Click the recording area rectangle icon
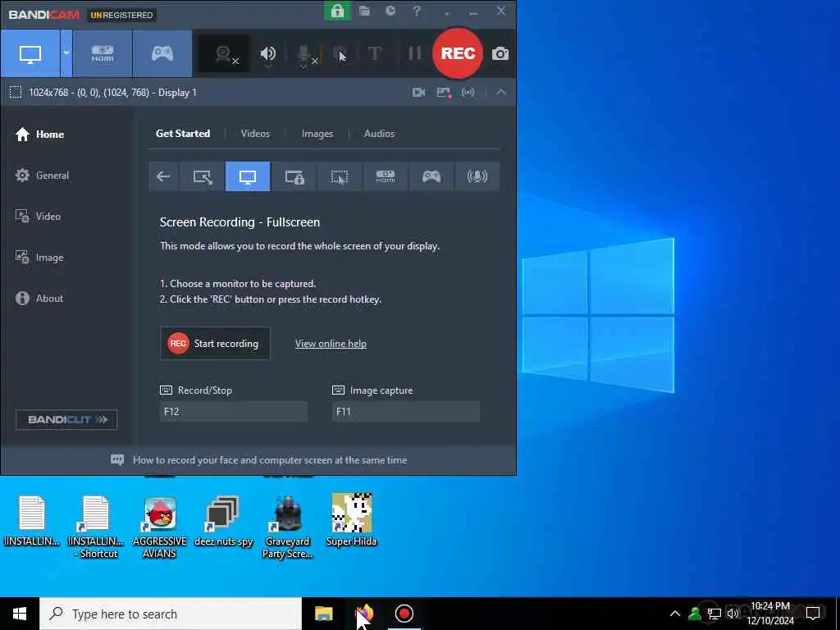 point(16,92)
